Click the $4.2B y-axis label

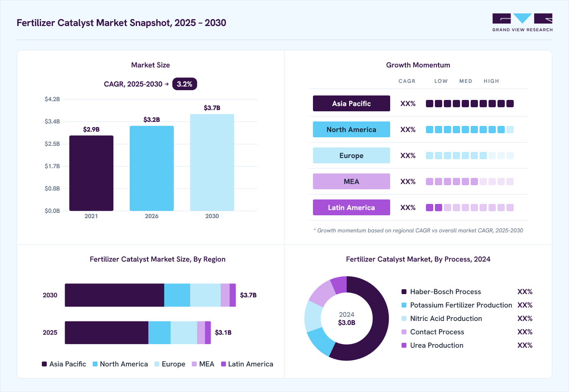[x=52, y=99]
